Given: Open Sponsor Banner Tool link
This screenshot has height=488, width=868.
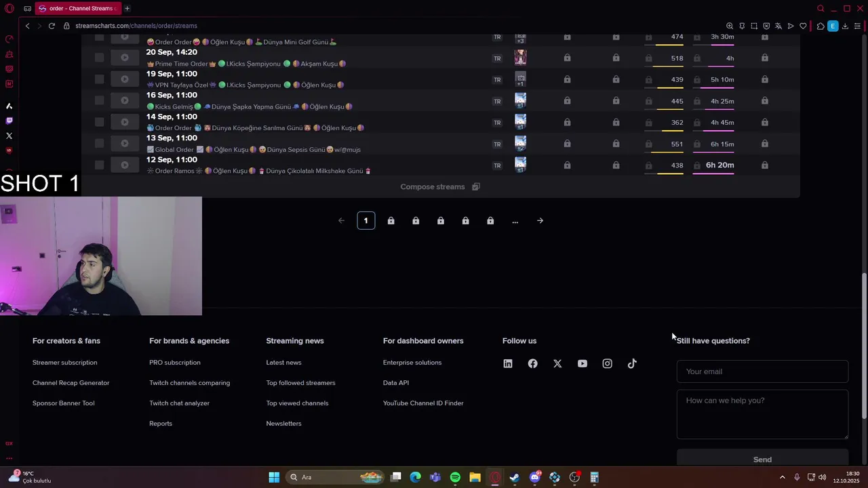Looking at the screenshot, I should (x=63, y=403).
